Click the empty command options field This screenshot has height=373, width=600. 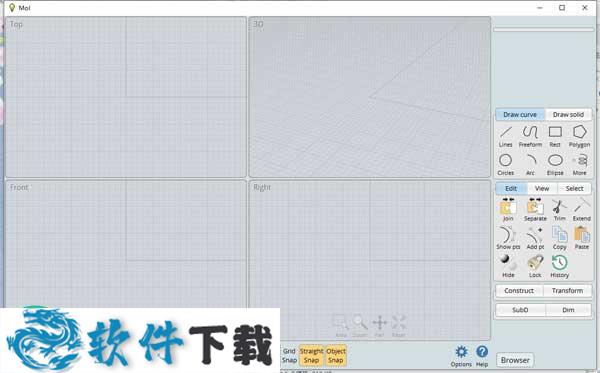[543, 29]
